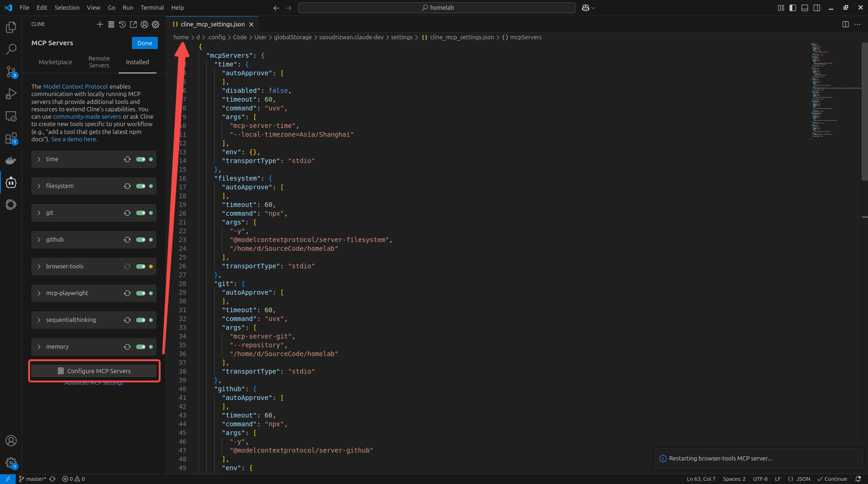Open the Search view in activity bar
The width and height of the screenshot is (868, 484).
11,49
